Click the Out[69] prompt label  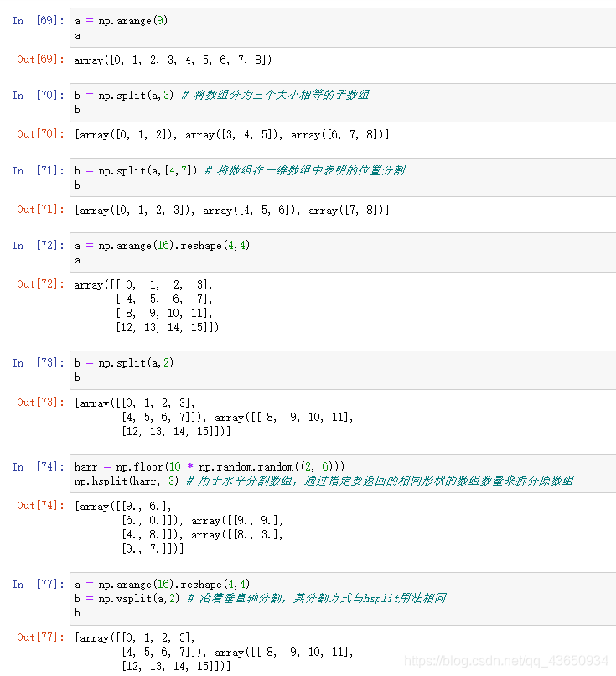pos(40,59)
